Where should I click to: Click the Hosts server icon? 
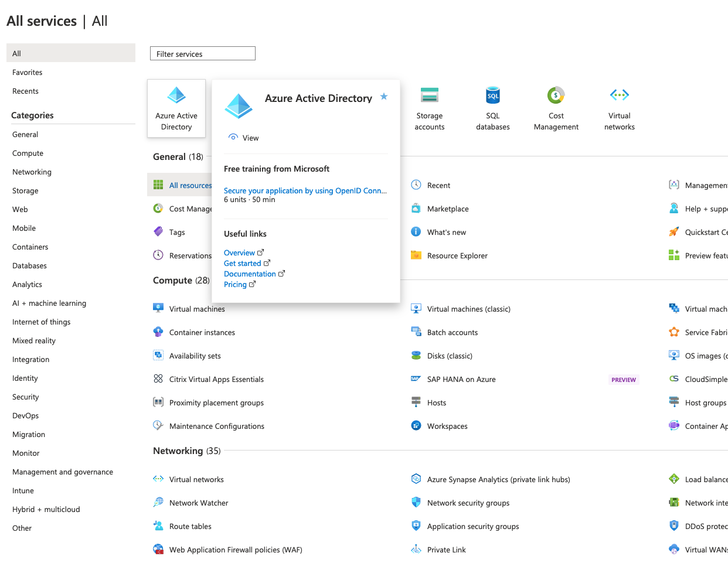click(416, 402)
